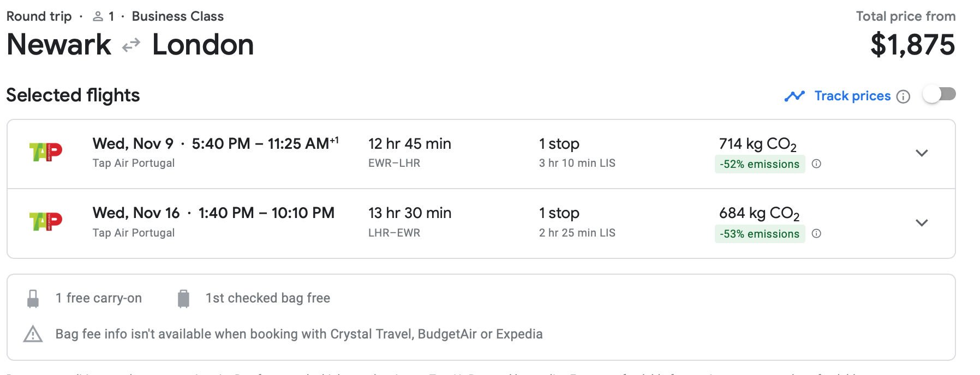Click the carry-on luggage icon
This screenshot has height=375, width=980.
[x=33, y=299]
